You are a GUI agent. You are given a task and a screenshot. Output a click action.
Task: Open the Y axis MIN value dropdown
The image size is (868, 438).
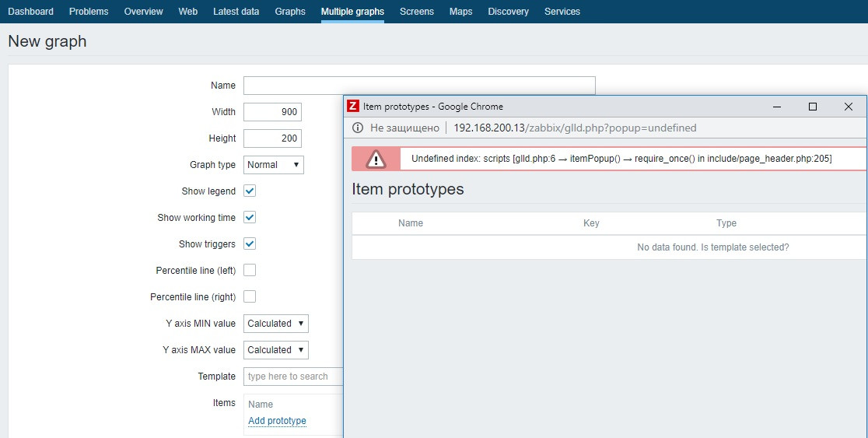pyautogui.click(x=275, y=324)
